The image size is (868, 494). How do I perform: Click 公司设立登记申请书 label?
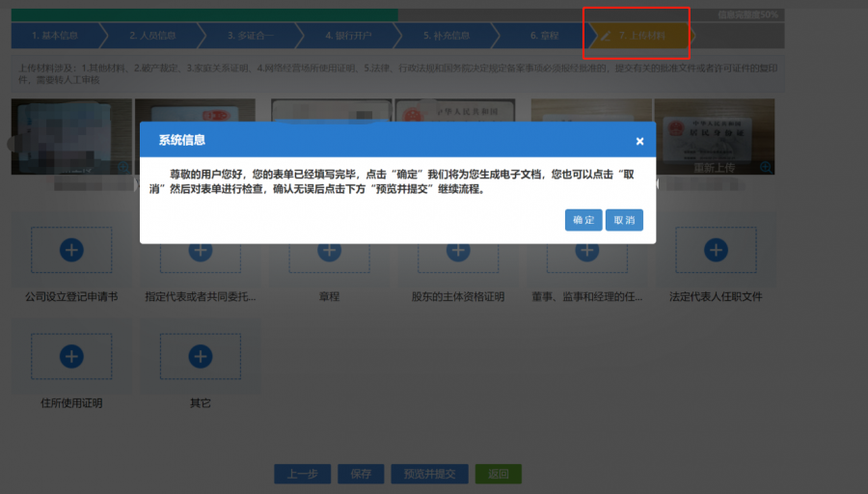tap(71, 297)
